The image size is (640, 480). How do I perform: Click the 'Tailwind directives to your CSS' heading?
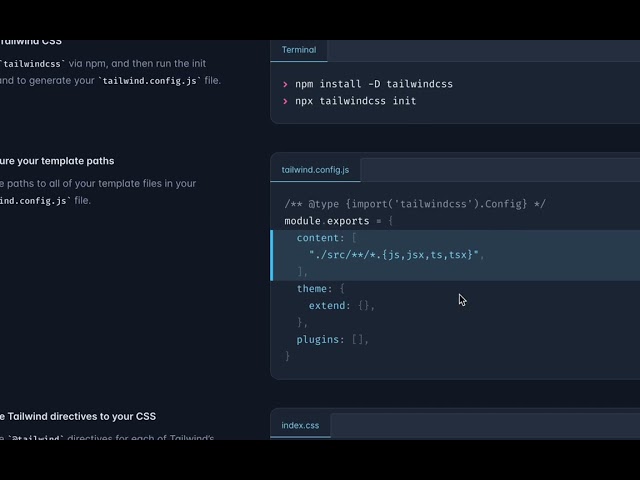(x=78, y=416)
